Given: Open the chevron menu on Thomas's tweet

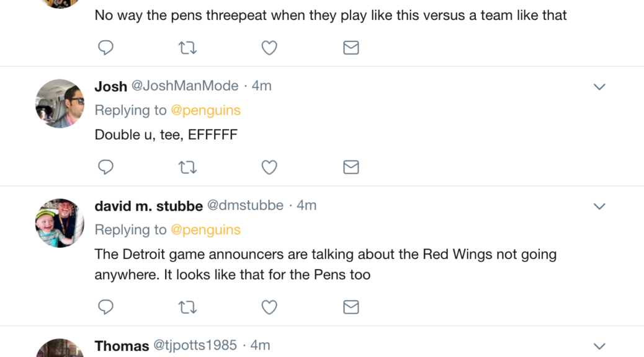Looking at the screenshot, I should click(599, 346).
